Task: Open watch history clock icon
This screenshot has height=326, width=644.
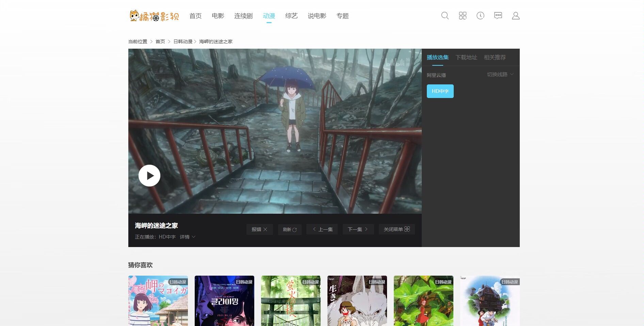Action: [x=480, y=16]
